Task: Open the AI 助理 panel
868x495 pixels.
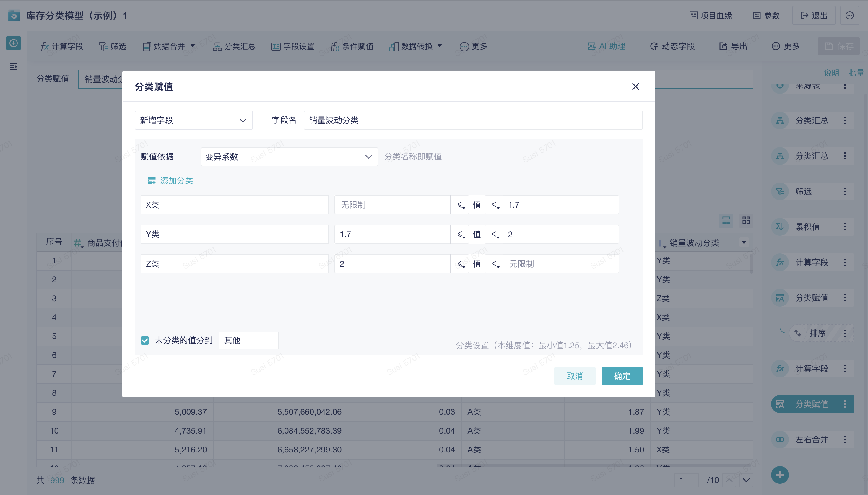Action: 607,46
